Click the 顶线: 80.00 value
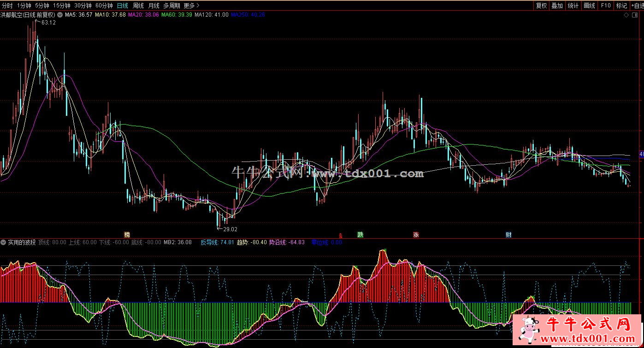This screenshot has height=348, width=644. pos(52,242)
